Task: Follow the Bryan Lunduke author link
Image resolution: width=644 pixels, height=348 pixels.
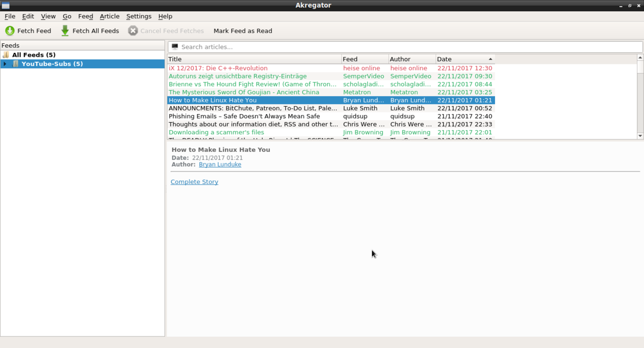Action: pyautogui.click(x=220, y=164)
